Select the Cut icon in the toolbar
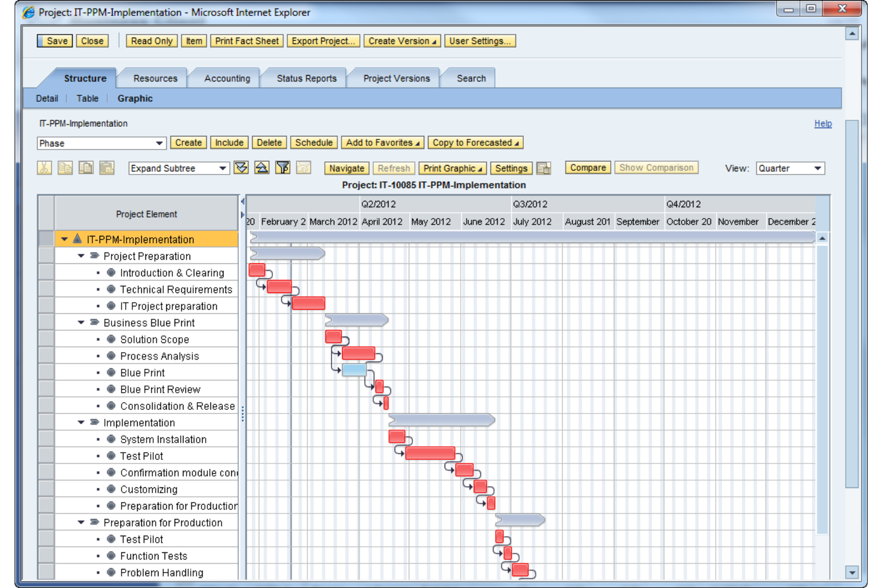The width and height of the screenshot is (882, 588). pyautogui.click(x=44, y=167)
